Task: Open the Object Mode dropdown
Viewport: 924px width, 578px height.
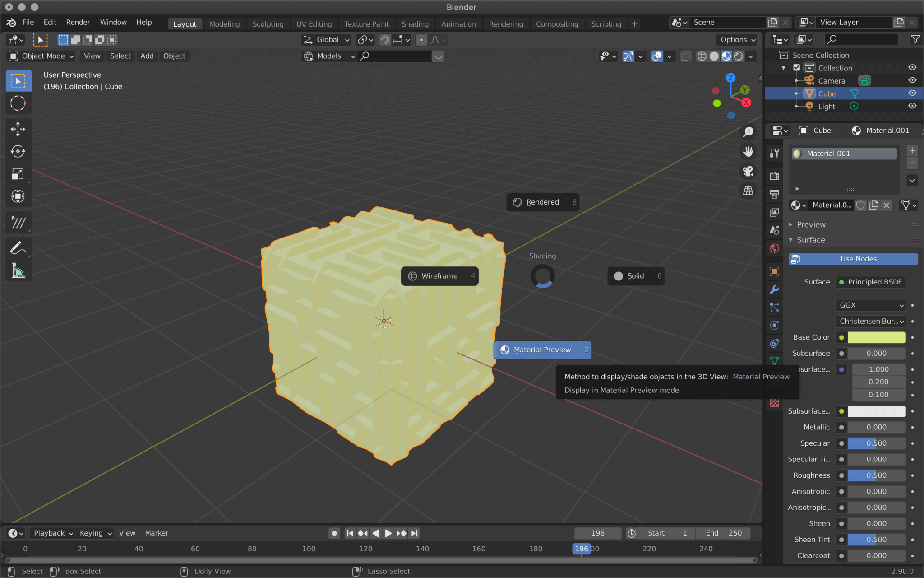Action: [41, 56]
